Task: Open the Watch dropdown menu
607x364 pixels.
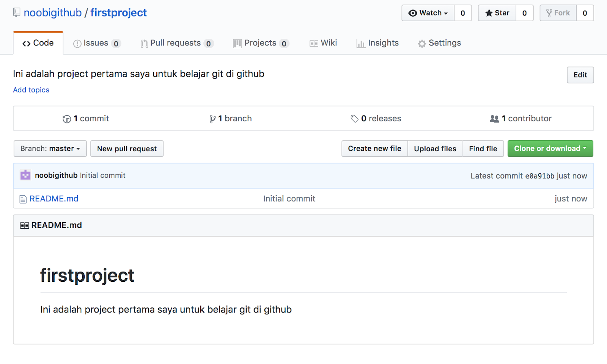Action: click(x=428, y=13)
